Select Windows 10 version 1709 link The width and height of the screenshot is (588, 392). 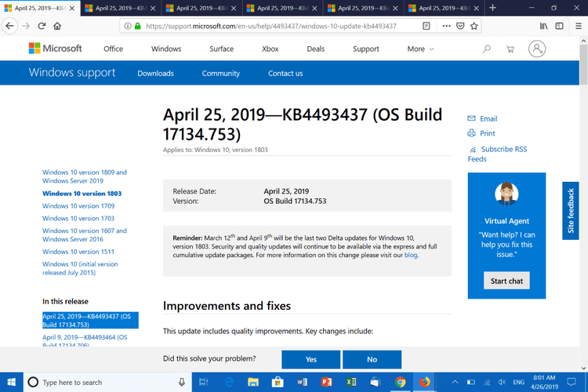[78, 206]
